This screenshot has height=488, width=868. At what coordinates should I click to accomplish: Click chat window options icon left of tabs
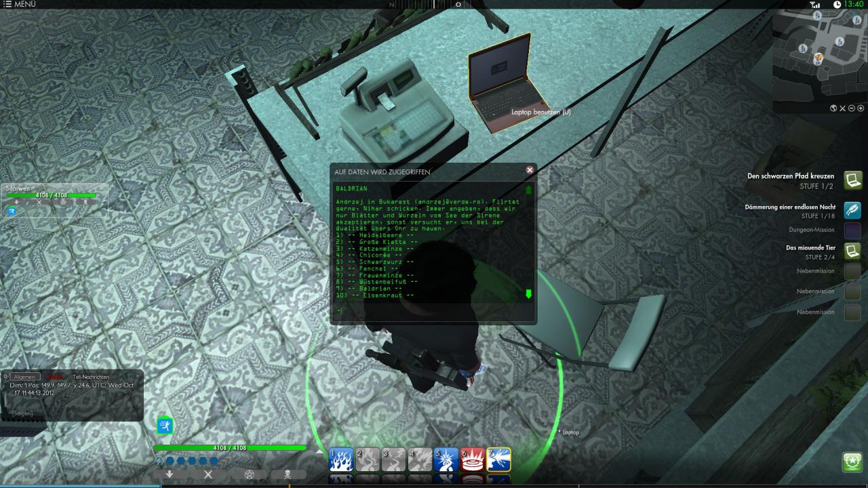click(x=5, y=377)
